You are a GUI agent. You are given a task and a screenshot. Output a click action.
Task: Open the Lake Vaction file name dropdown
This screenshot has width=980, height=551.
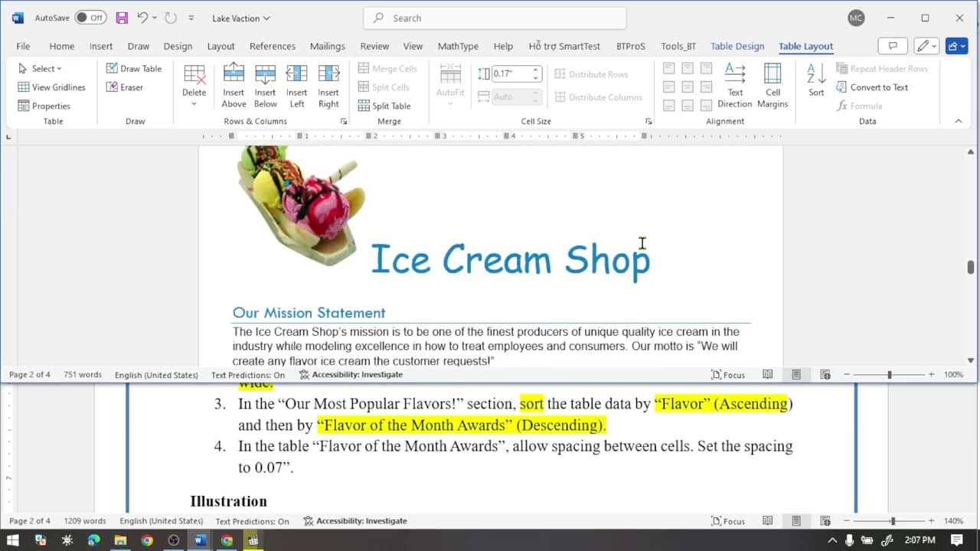pyautogui.click(x=241, y=18)
